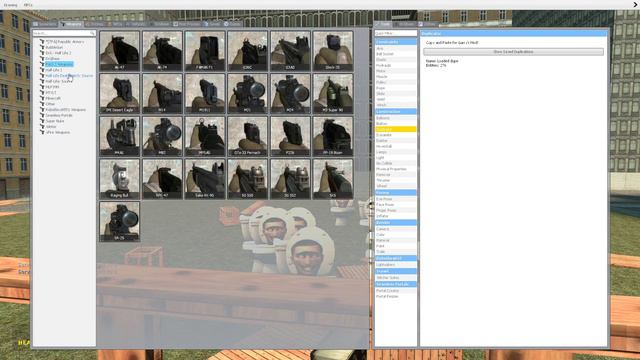Open the Seamless Portals weapon category
Screen dimensions: 640x360
tap(59, 116)
